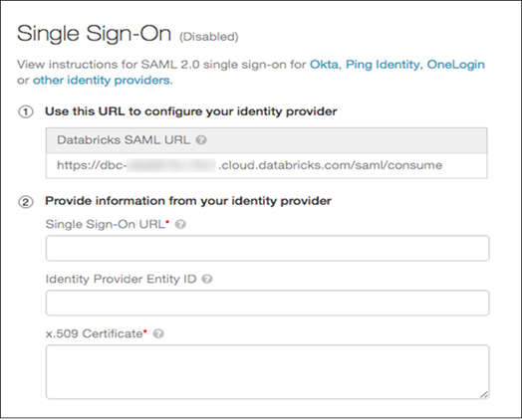Open the other identity providers link

[102, 81]
